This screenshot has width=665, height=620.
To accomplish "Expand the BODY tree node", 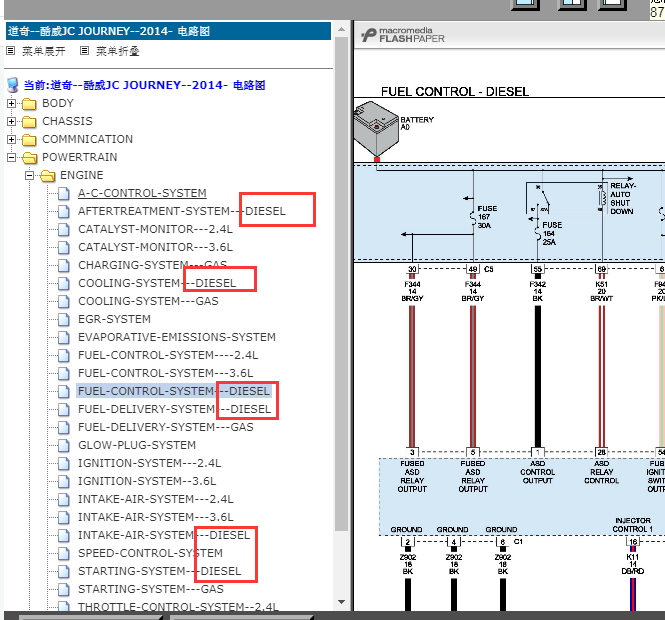I will pos(12,104).
